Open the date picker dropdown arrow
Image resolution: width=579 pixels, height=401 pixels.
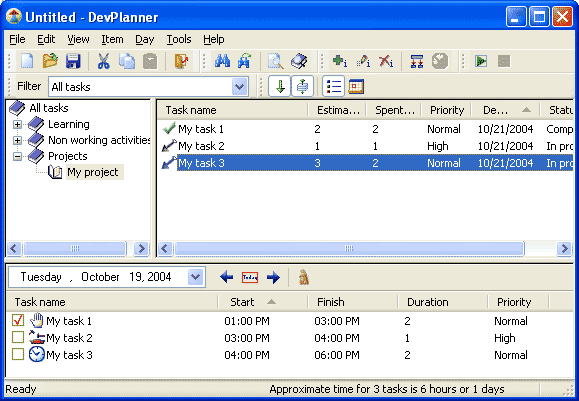point(195,277)
